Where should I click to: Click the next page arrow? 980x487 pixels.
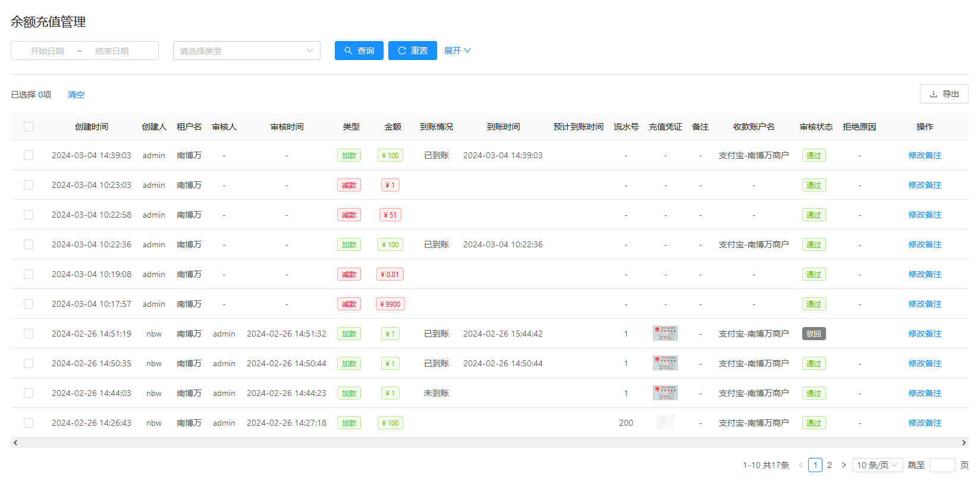tap(843, 465)
